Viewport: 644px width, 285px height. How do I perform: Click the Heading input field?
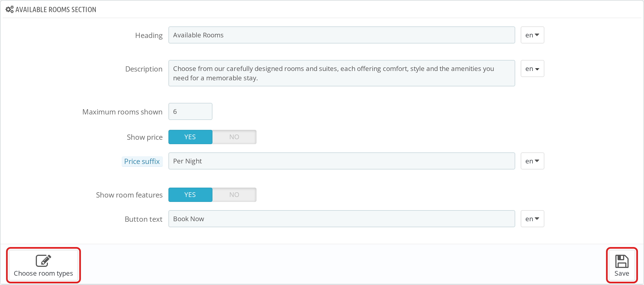tap(342, 35)
